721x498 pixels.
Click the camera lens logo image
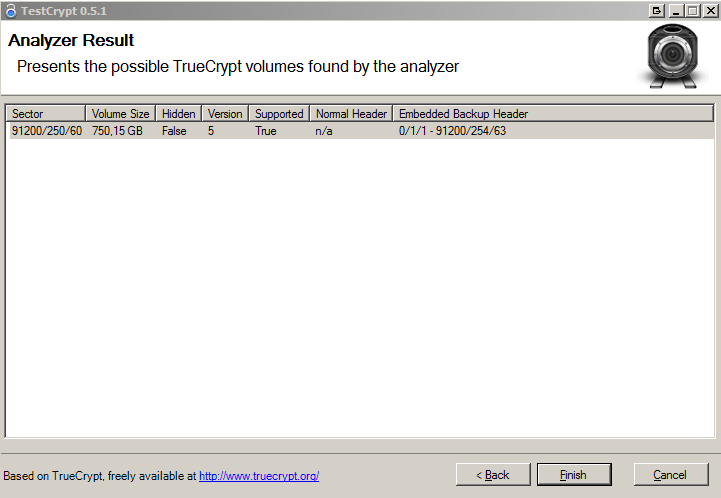[672, 56]
